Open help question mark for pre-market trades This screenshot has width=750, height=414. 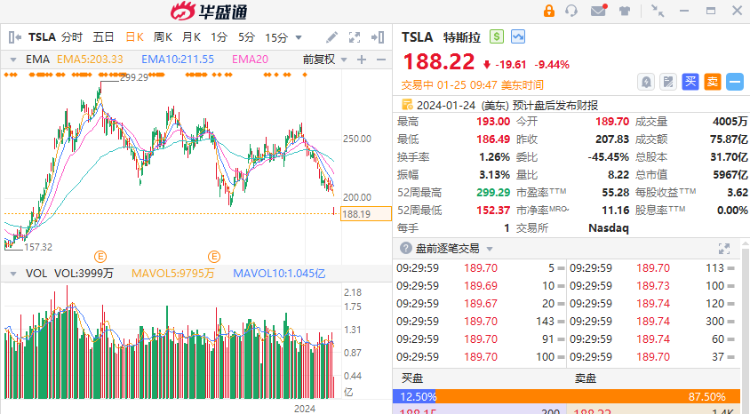tap(406, 248)
